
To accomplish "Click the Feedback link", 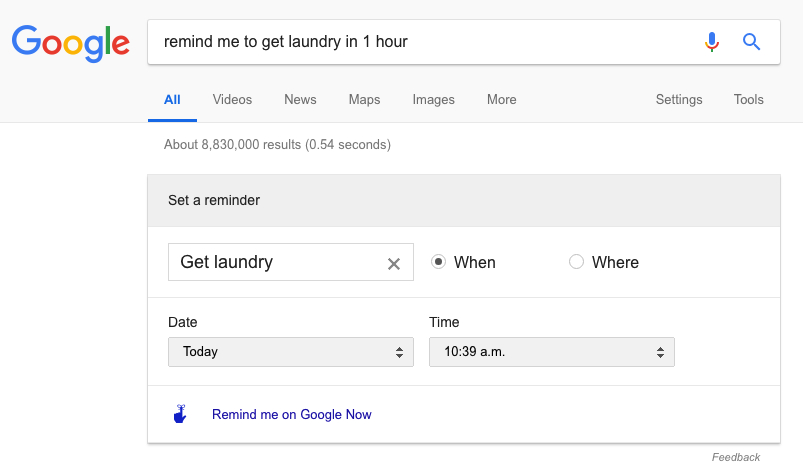I will (x=735, y=457).
